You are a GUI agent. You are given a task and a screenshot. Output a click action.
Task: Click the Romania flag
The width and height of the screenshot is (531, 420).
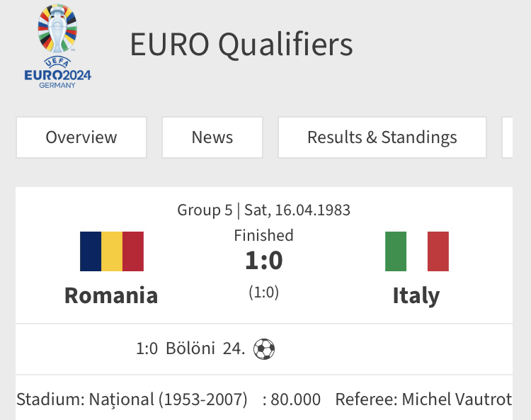(x=111, y=251)
